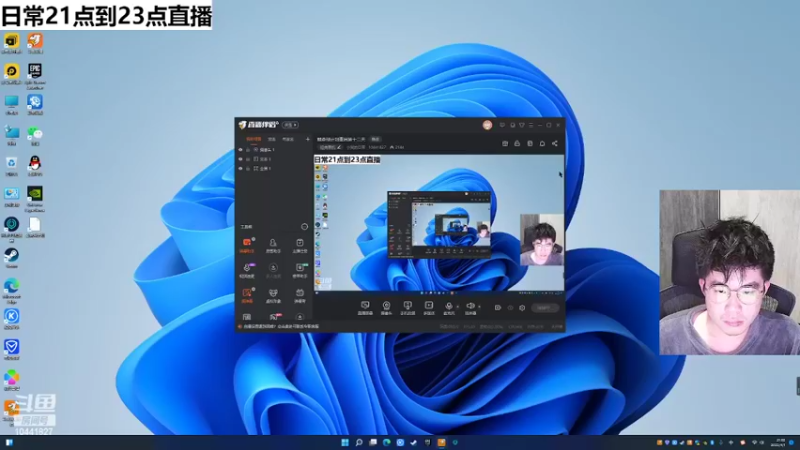Select the camera source row in the scene list

pos(274,150)
